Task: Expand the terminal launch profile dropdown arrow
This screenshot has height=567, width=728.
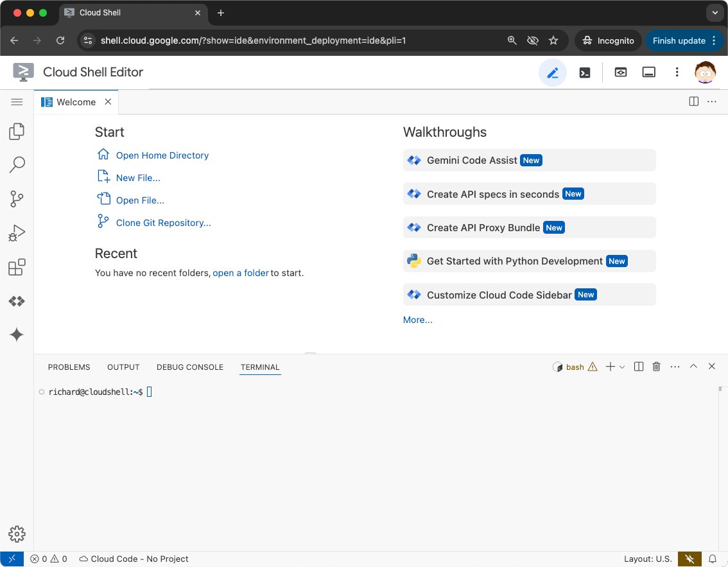Action: point(622,367)
